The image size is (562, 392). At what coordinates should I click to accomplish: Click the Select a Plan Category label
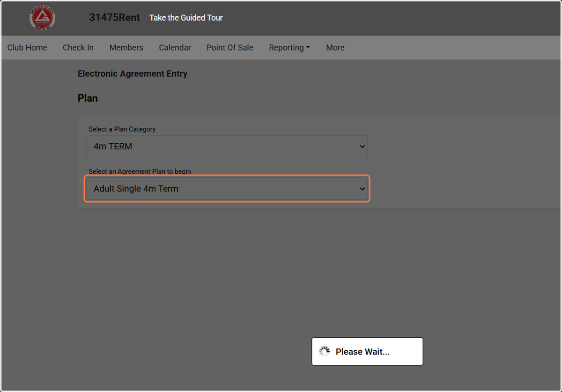[122, 129]
